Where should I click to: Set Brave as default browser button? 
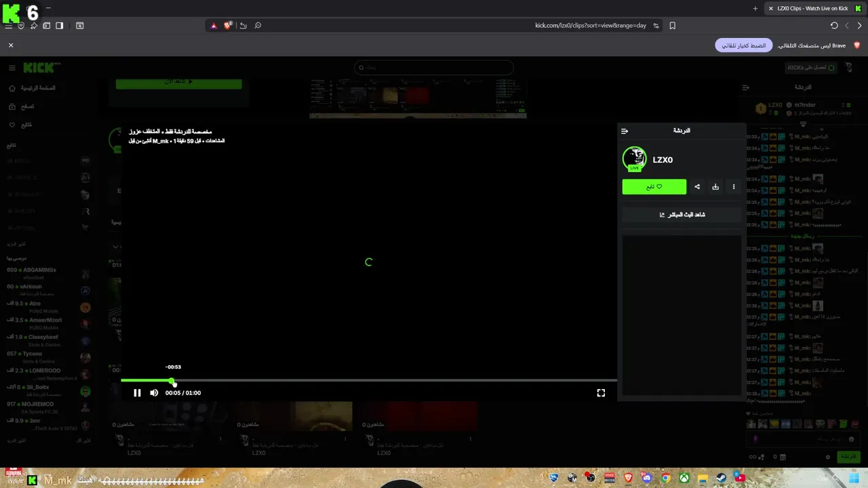click(743, 45)
